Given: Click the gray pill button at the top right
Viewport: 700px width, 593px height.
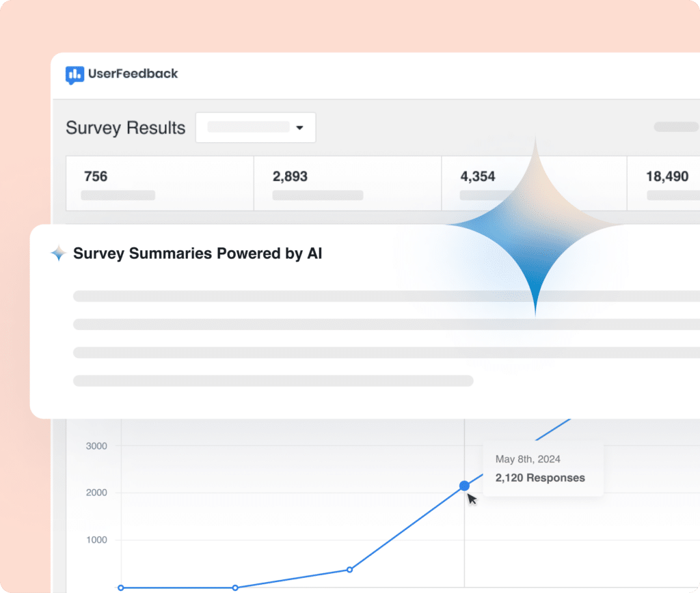Looking at the screenshot, I should click(676, 126).
